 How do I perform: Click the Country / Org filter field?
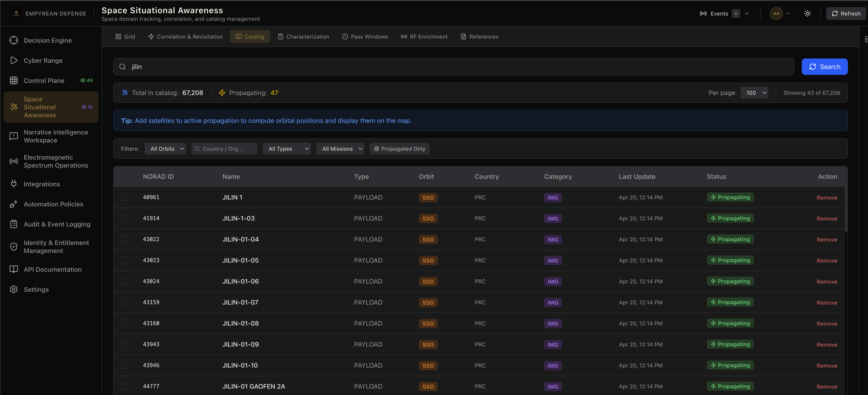(224, 149)
